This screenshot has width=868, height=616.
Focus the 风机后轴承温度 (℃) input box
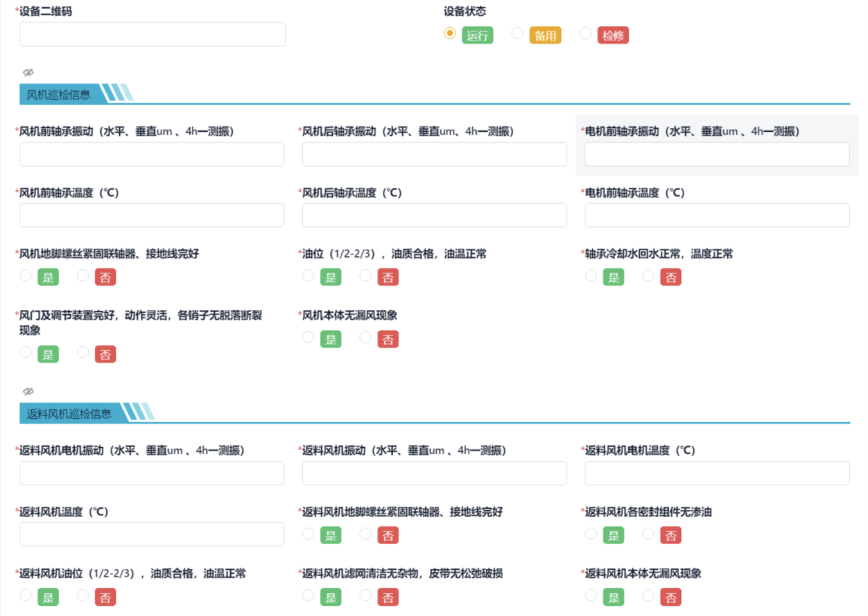tap(435, 215)
